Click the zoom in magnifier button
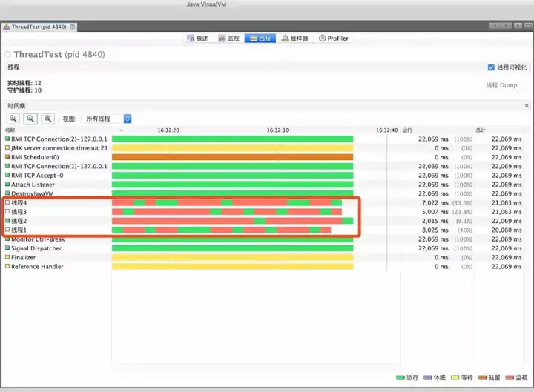The height and width of the screenshot is (392, 534). point(13,119)
